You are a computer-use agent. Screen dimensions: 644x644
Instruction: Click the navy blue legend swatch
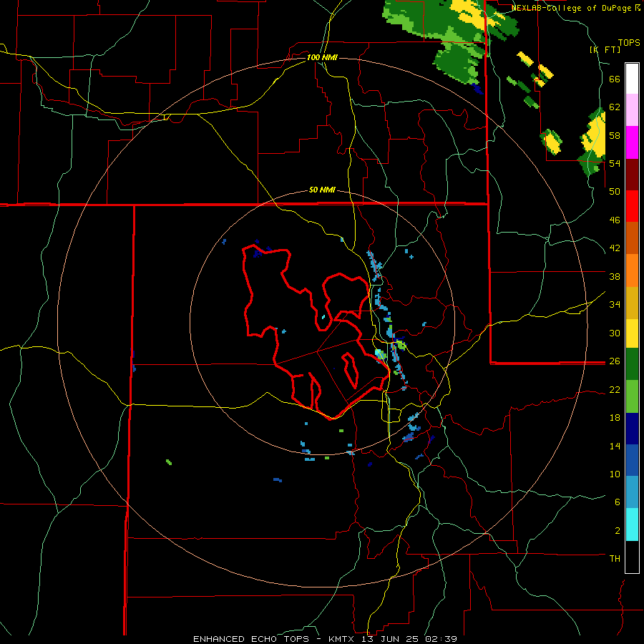(632, 429)
